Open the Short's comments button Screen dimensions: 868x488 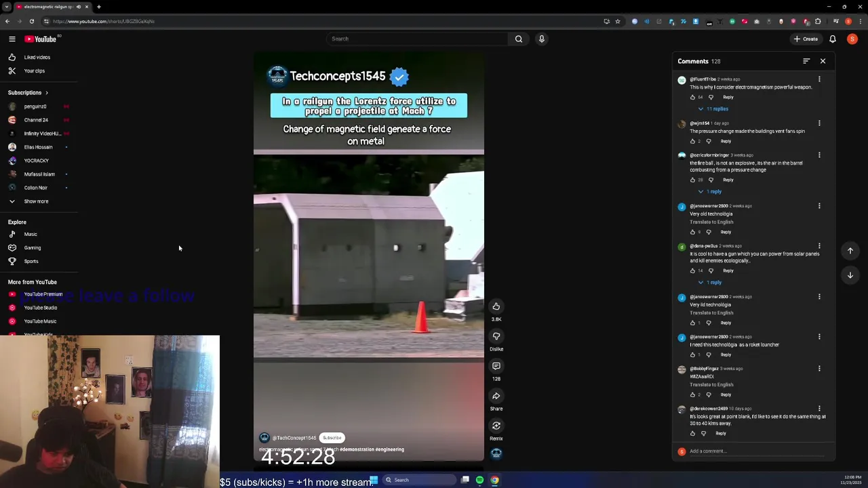(x=496, y=366)
